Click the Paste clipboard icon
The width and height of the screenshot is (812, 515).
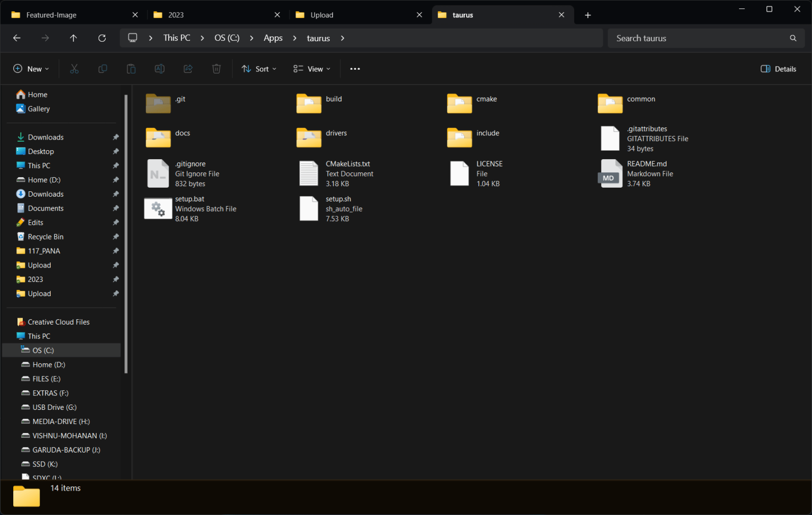pyautogui.click(x=131, y=69)
